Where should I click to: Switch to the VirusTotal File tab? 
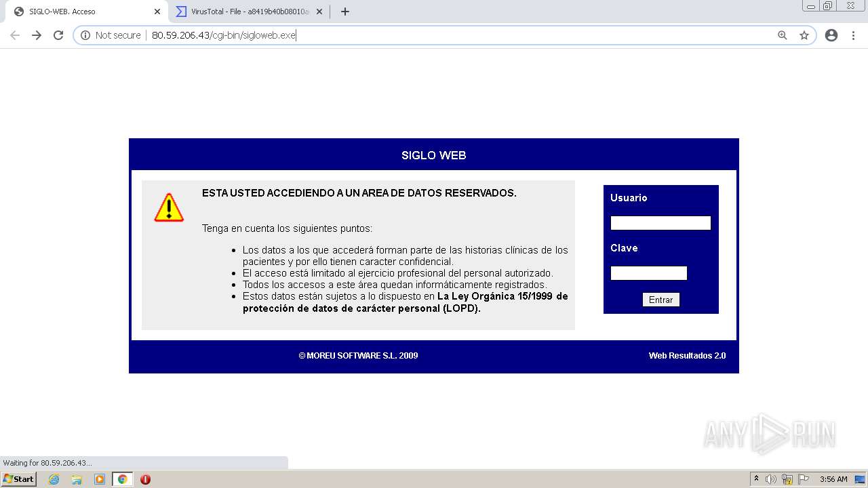tap(249, 12)
